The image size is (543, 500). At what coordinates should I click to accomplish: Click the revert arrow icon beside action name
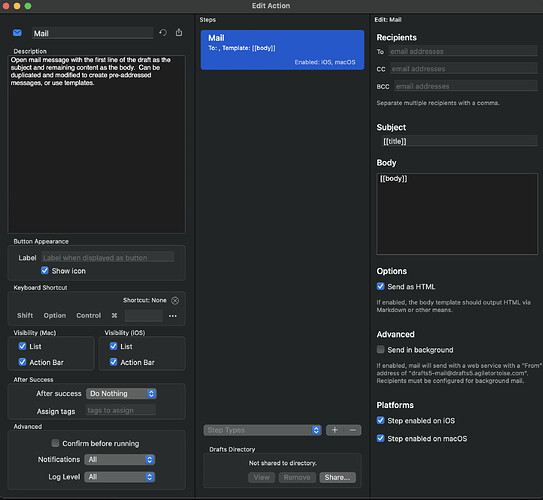(x=163, y=33)
